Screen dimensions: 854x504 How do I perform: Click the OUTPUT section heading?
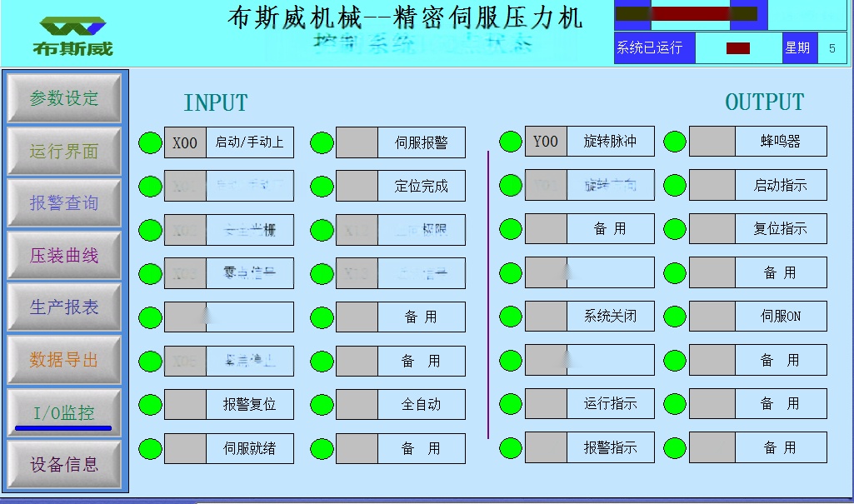click(x=765, y=102)
